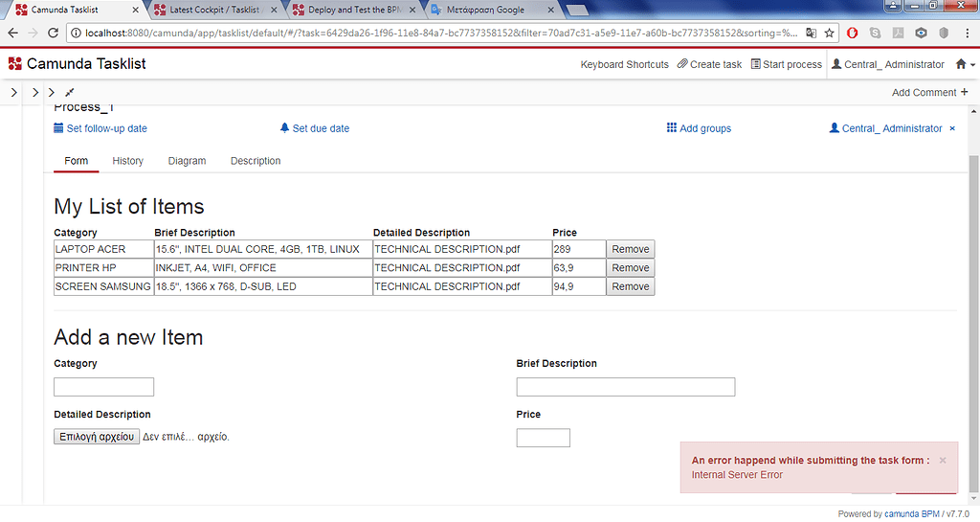980x522 pixels.
Task: Click the Skype extension icon
Action: coord(875,34)
